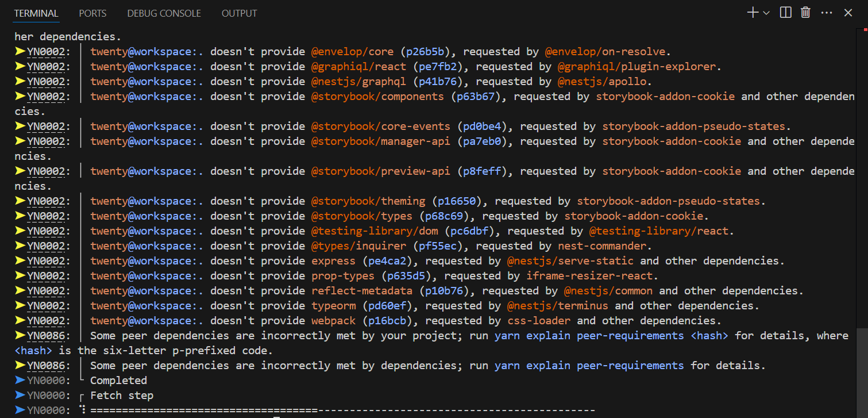Click the Fetch step line
The width and height of the screenshot is (868, 418).
pyautogui.click(x=122, y=395)
